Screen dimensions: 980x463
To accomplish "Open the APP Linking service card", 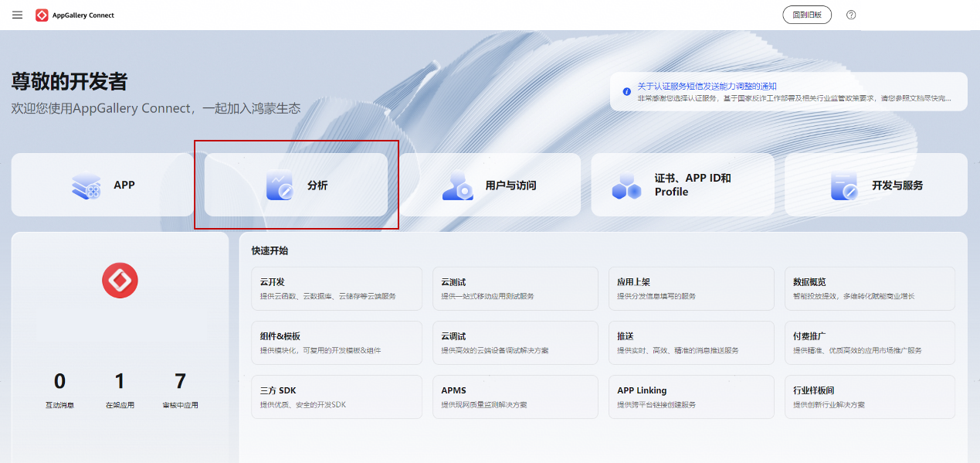I will click(691, 397).
